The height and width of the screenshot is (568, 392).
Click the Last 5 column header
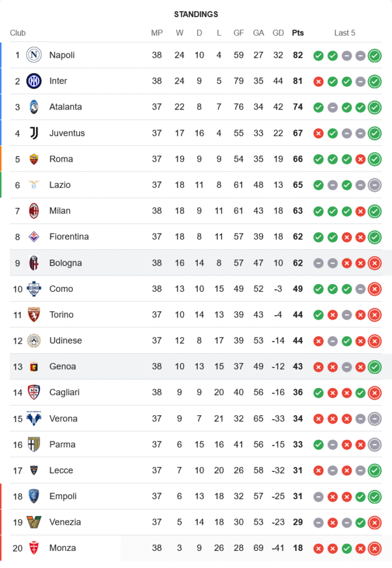click(345, 33)
